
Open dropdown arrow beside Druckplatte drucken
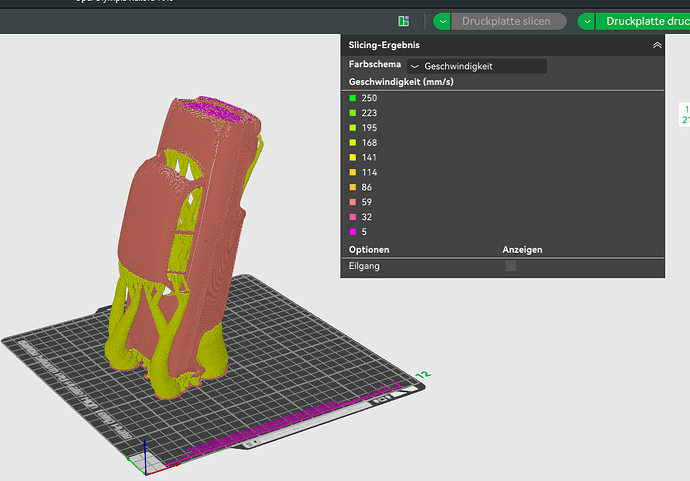[x=587, y=21]
